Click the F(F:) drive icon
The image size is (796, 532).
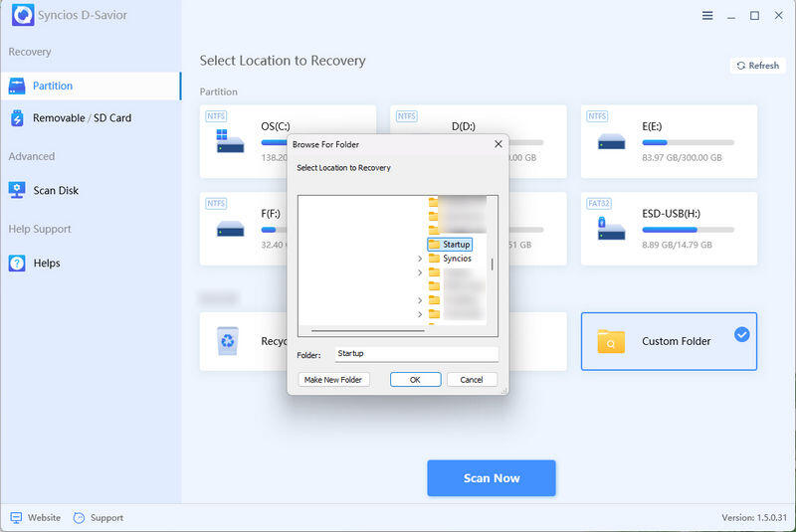coord(230,228)
